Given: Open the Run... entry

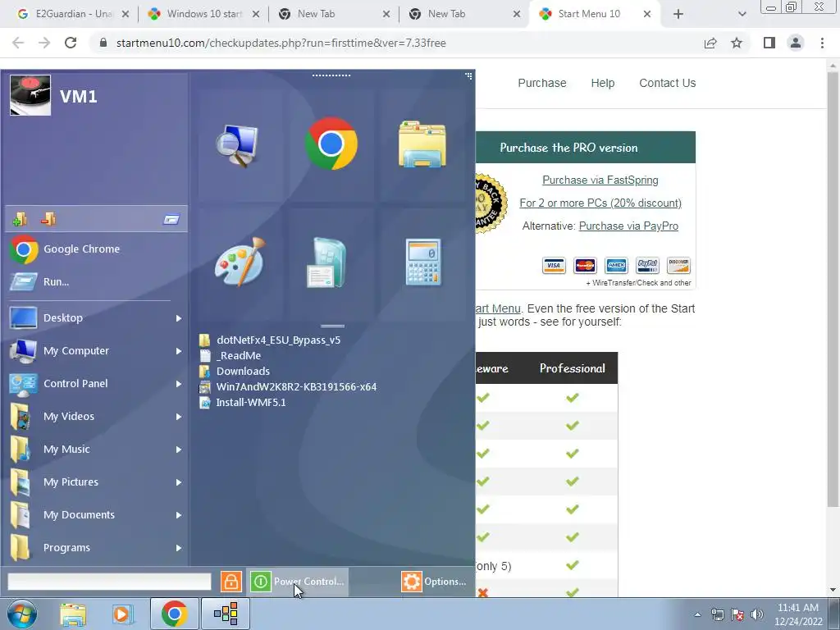Looking at the screenshot, I should click(x=56, y=282).
